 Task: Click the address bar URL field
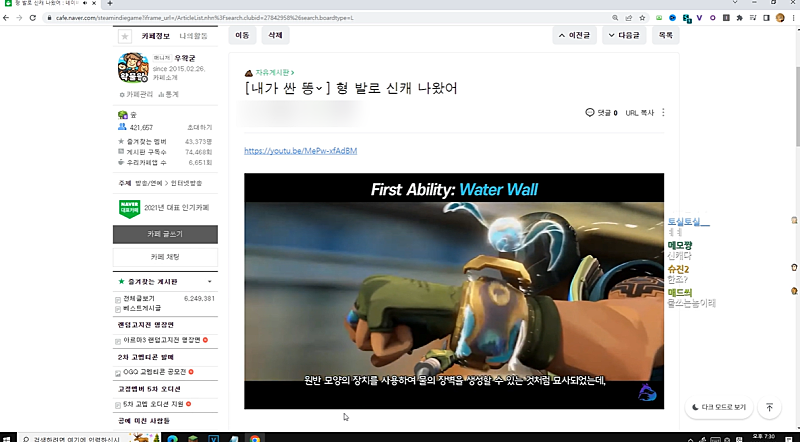(x=327, y=18)
